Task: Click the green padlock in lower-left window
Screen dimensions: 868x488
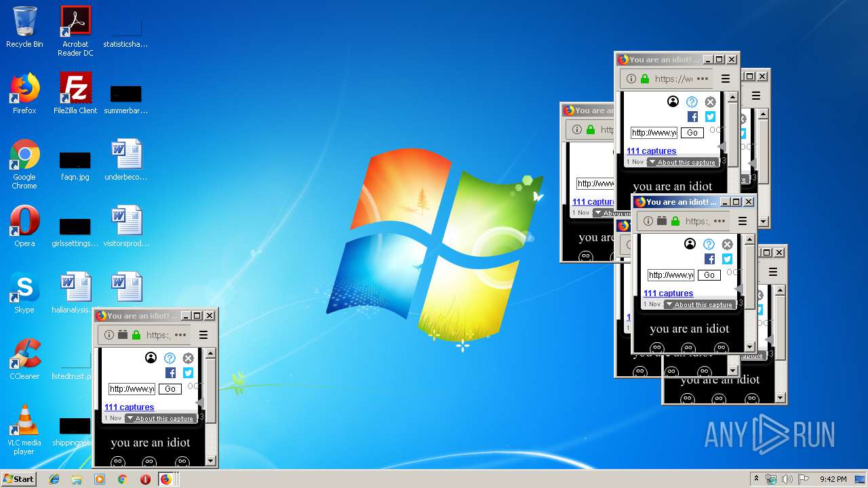Action: tap(136, 335)
